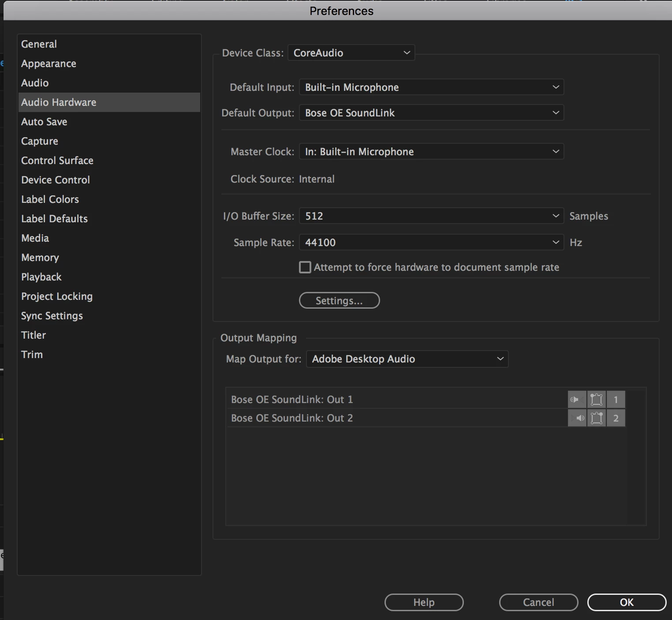Select channel number 2 icon for Out 2
672x620 pixels.
616,418
